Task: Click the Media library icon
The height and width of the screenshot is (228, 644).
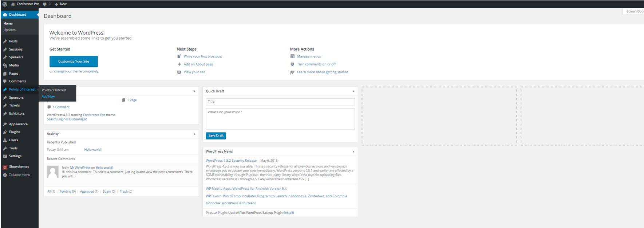Action: pyautogui.click(x=5, y=66)
